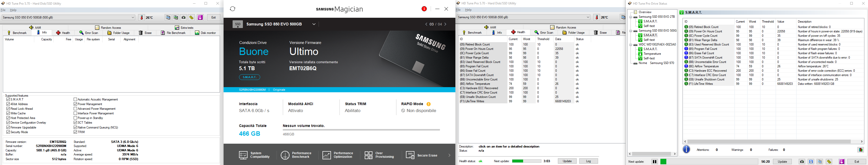Viewport: 868px width, 165px height.
Task: Click RAPID Mode yellow info icon
Action: [429, 104]
